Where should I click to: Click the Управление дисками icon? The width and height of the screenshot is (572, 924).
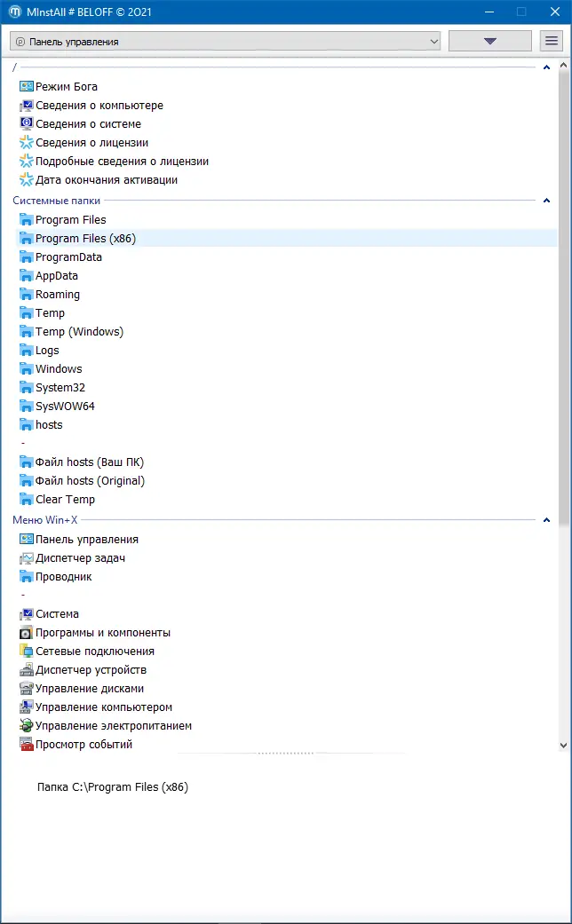26,688
